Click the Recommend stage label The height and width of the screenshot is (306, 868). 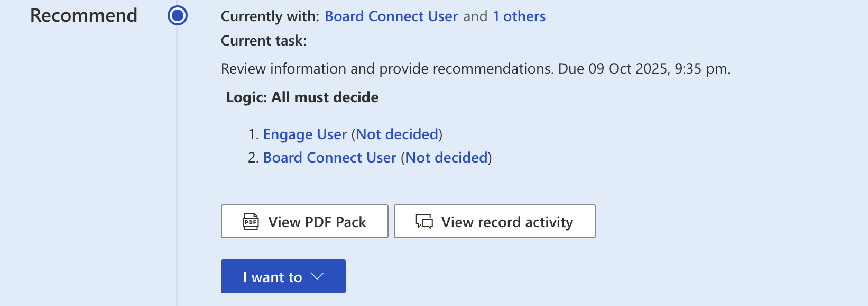[x=84, y=15]
